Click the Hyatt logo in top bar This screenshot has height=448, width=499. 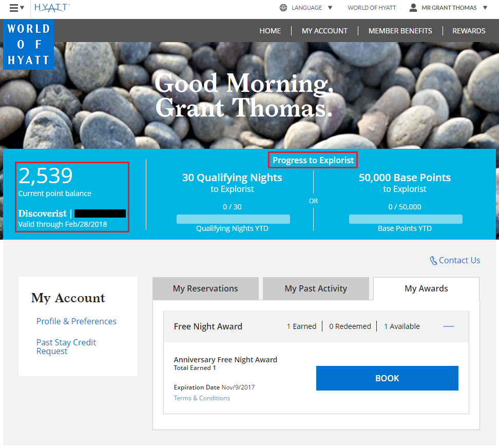coord(52,8)
